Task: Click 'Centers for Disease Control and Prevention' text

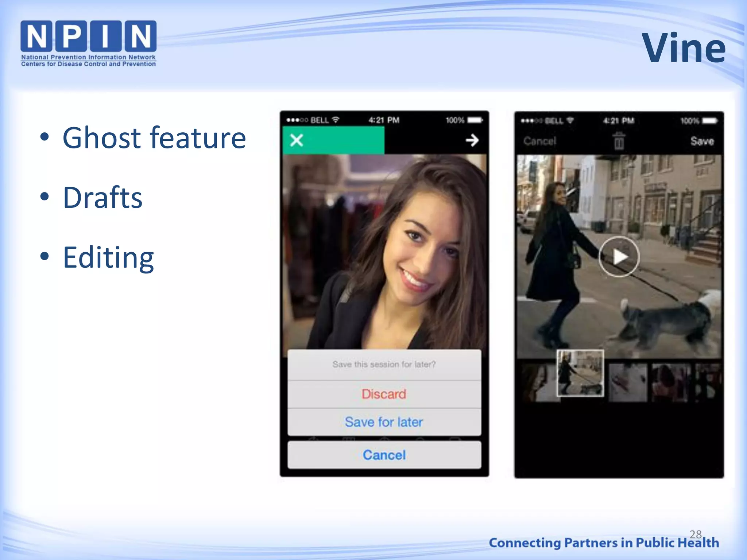Action: point(88,64)
